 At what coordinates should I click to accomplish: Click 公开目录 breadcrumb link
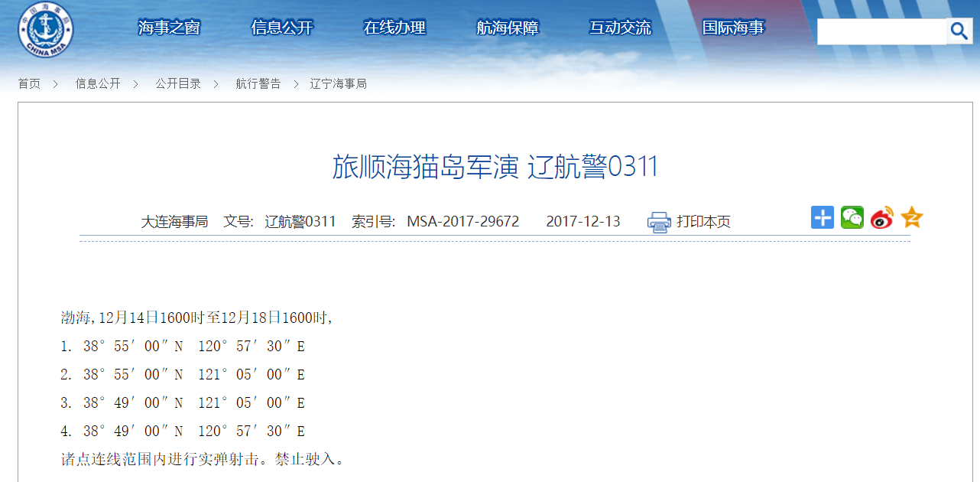[x=178, y=83]
